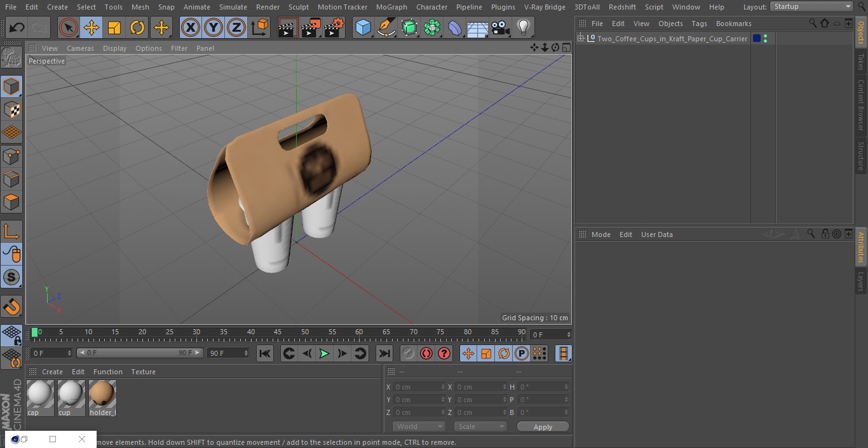The width and height of the screenshot is (868, 448).
Task: Switch to Edges mode
Action: tap(11, 179)
